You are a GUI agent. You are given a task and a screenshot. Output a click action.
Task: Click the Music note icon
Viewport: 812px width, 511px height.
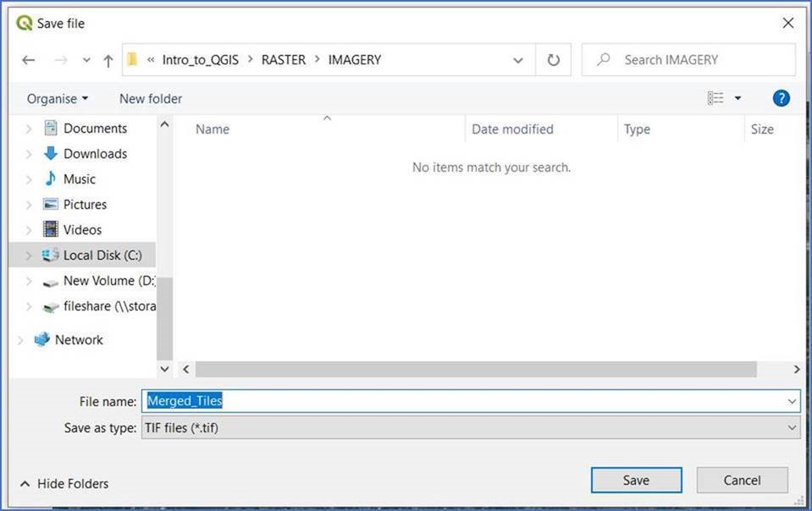pos(50,179)
